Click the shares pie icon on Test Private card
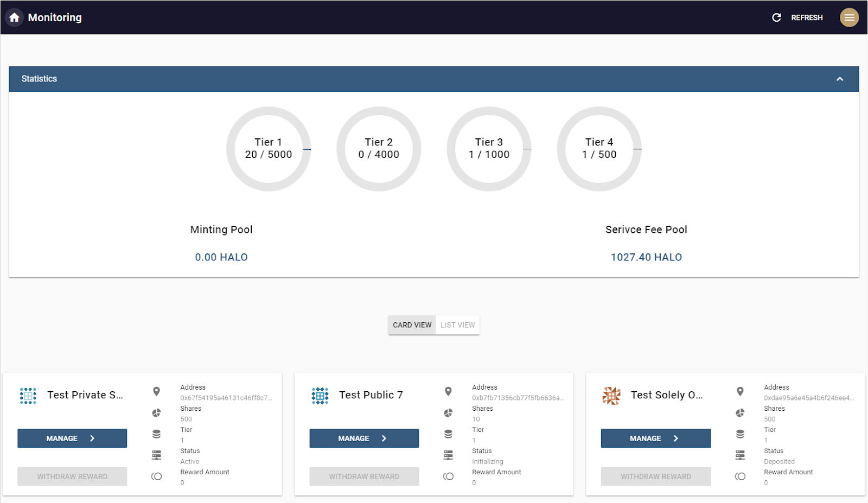This screenshot has height=503, width=868. tap(156, 413)
